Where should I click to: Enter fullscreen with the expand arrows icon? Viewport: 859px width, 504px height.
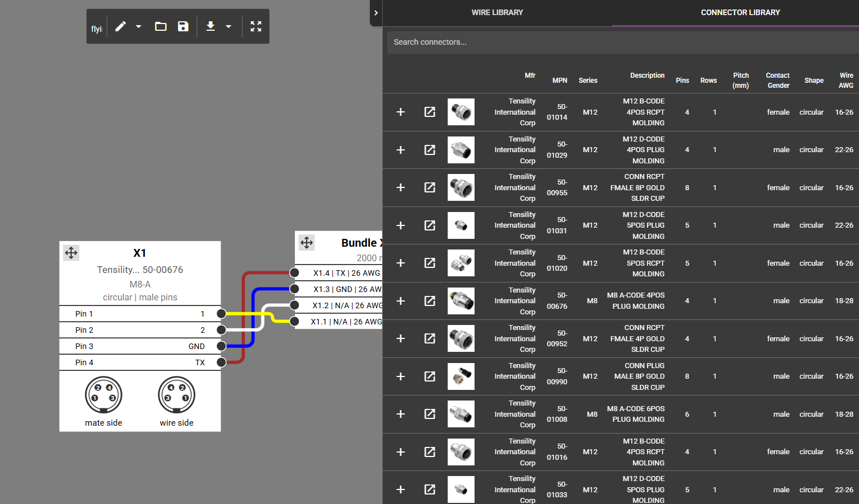tap(256, 26)
